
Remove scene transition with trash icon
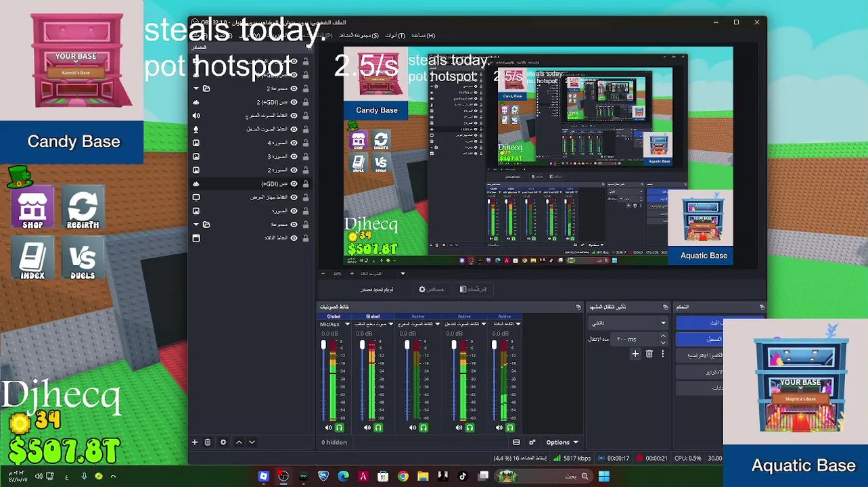coord(649,354)
